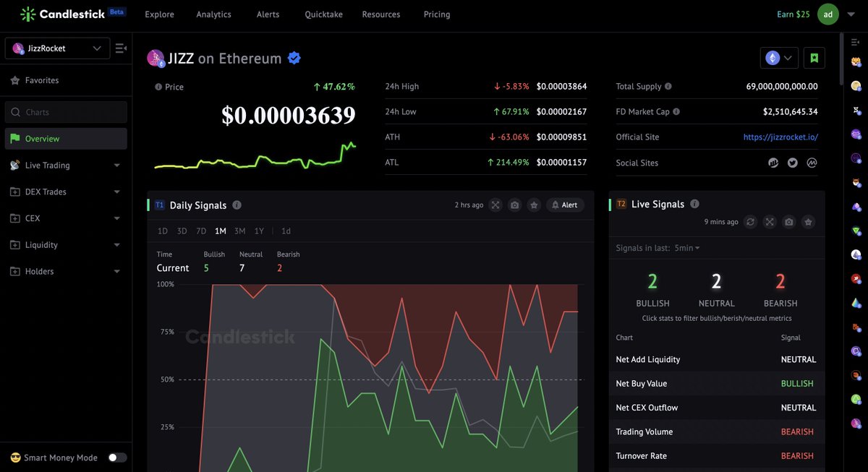Select the 3D time range tab
This screenshot has height=472, width=868.
(x=182, y=231)
